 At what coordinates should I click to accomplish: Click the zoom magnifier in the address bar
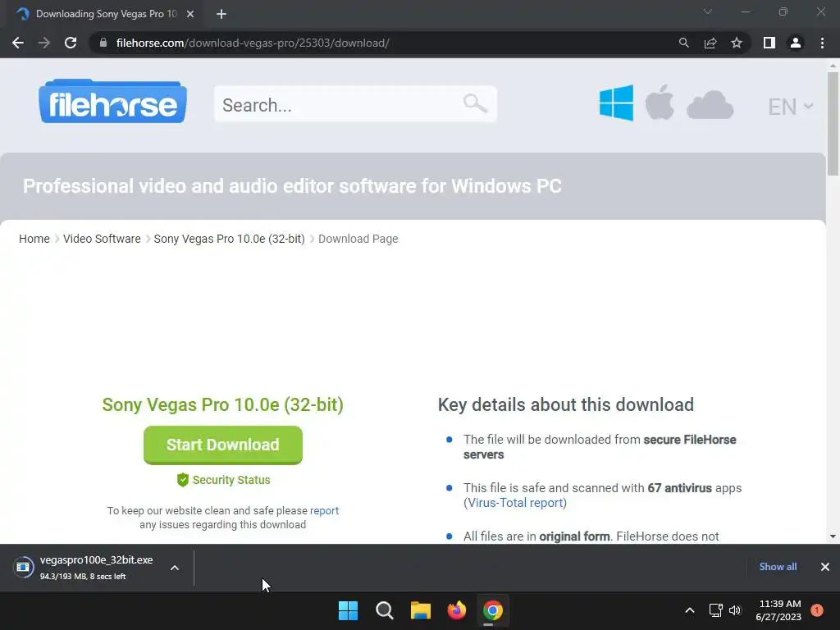point(683,43)
